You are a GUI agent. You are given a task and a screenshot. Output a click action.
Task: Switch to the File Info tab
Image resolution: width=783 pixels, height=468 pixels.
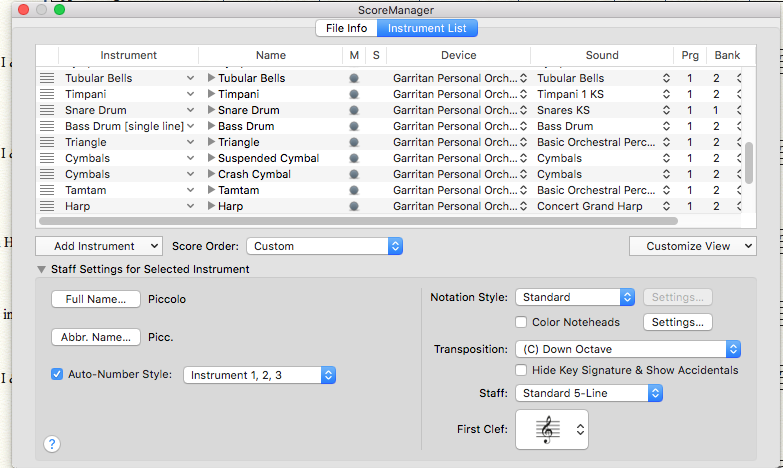pos(345,29)
